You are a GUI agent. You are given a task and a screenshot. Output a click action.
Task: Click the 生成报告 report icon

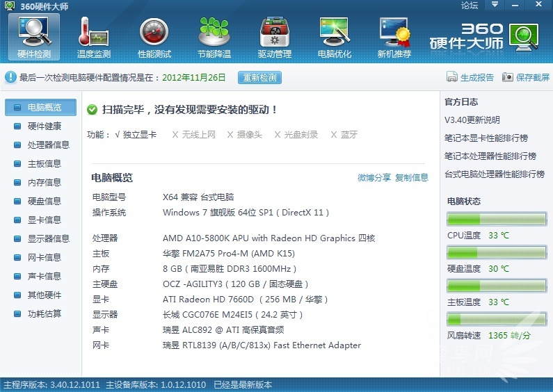point(451,76)
